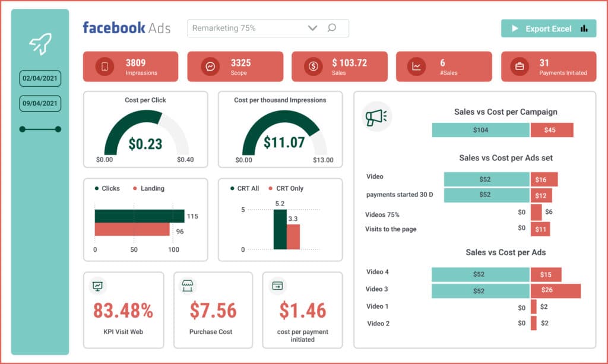Click the bar chart icon on Export Excel
608x364 pixels.
584,29
